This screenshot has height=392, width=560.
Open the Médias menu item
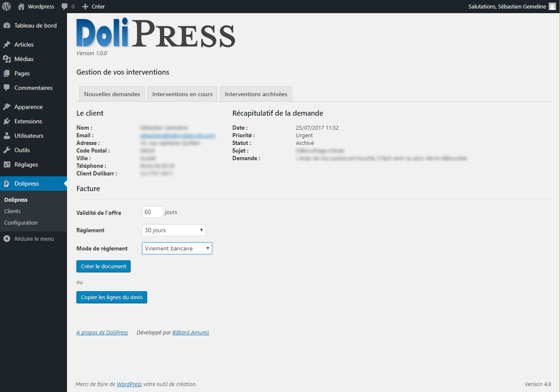pos(34,59)
